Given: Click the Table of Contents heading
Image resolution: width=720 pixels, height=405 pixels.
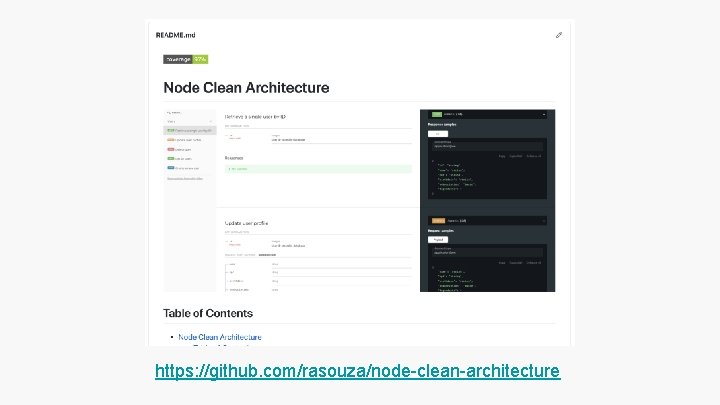Looking at the screenshot, I should 208,313.
